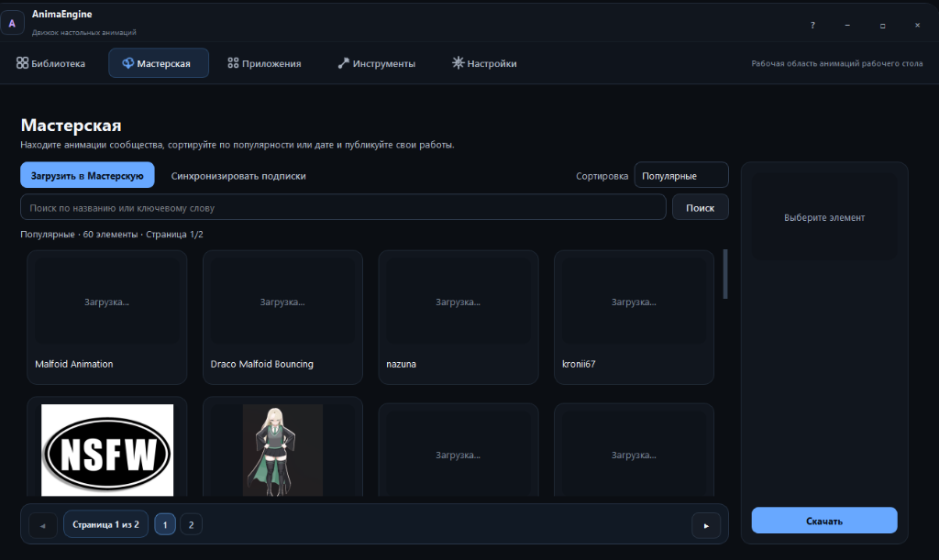This screenshot has height=560, width=939.
Task: Open the help question mark icon
Action: point(812,25)
